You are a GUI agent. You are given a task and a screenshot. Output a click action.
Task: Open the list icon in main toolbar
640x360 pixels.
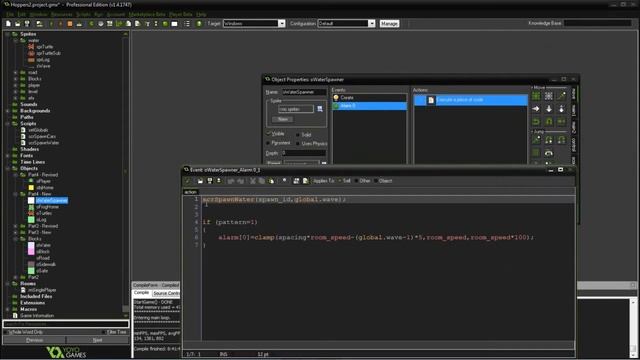pyautogui.click(x=187, y=24)
